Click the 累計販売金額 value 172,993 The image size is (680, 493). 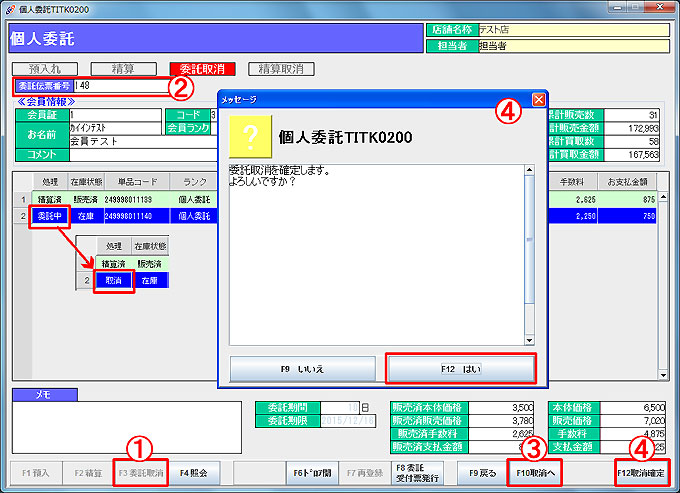[631, 128]
